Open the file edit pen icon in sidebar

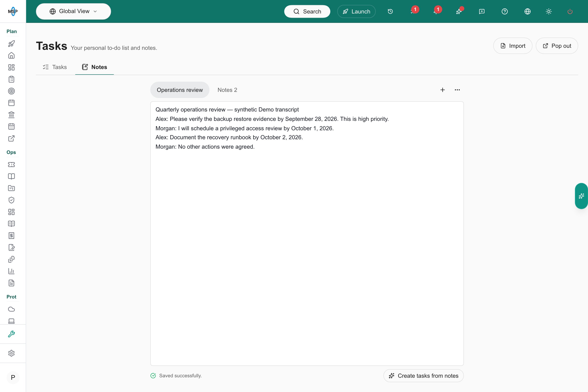point(11,247)
